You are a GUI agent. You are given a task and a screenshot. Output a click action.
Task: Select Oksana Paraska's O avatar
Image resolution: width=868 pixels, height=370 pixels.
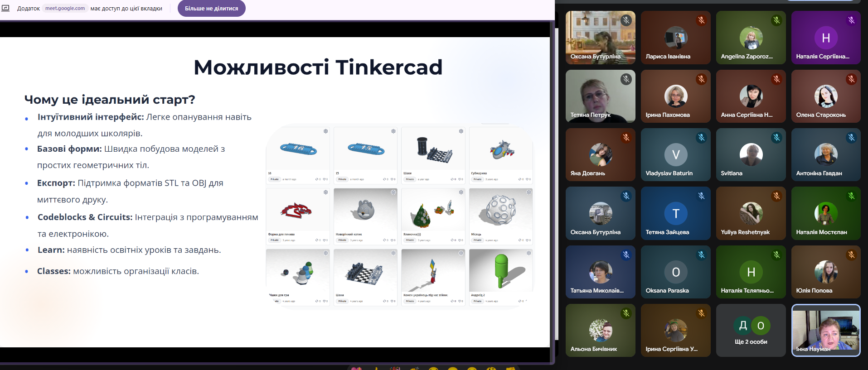(x=675, y=272)
